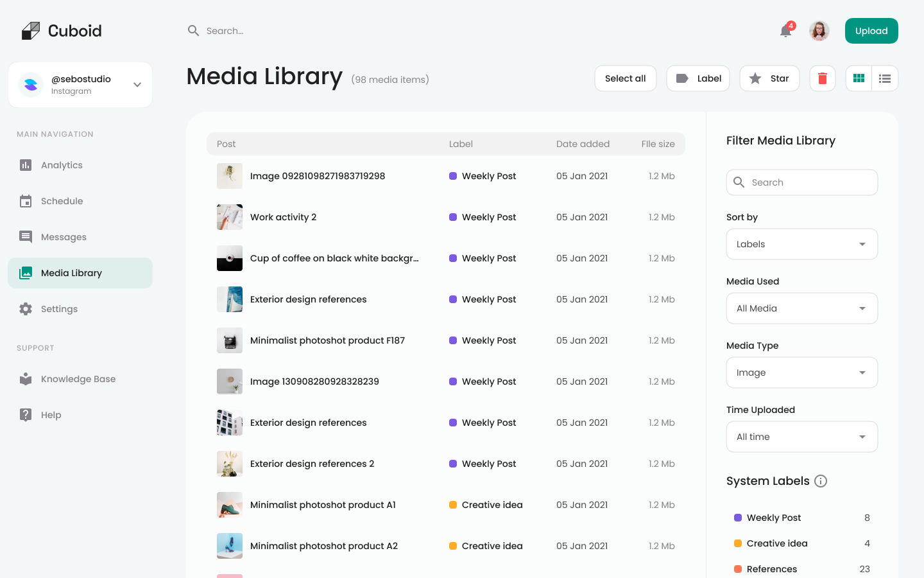Image resolution: width=924 pixels, height=578 pixels.
Task: Click the green Upload button
Action: pos(871,30)
